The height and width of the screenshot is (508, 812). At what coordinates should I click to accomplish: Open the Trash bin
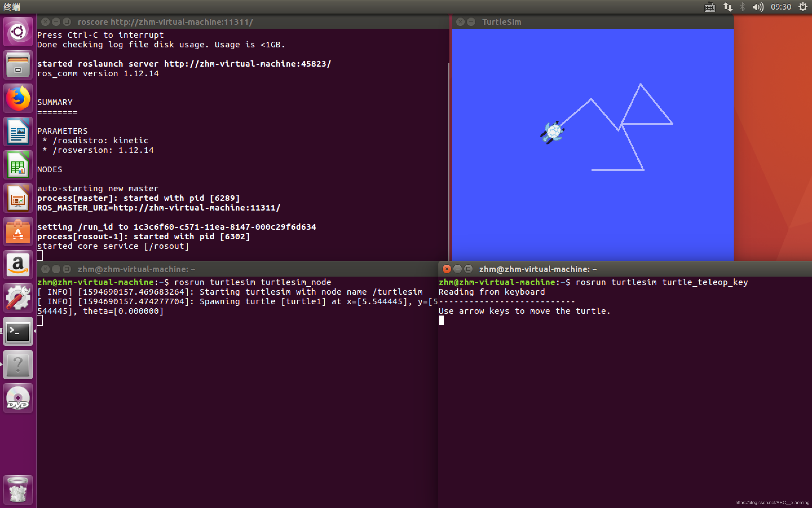18,490
